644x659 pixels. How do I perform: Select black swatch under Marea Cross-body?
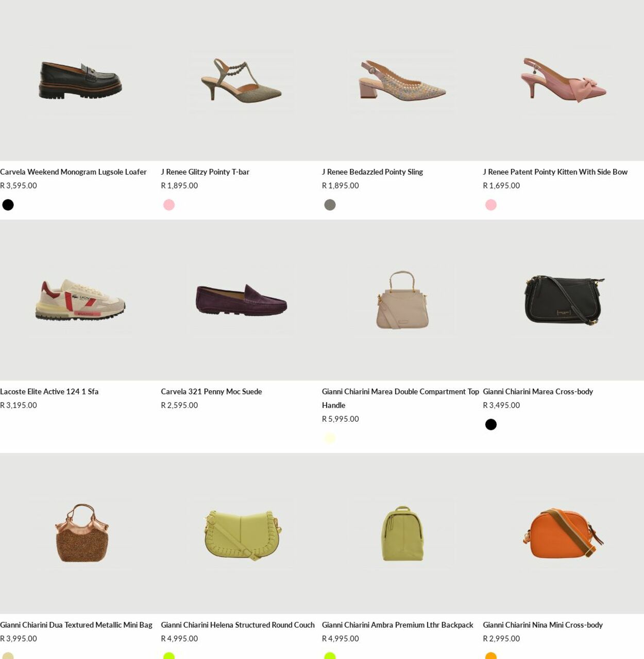tap(491, 425)
